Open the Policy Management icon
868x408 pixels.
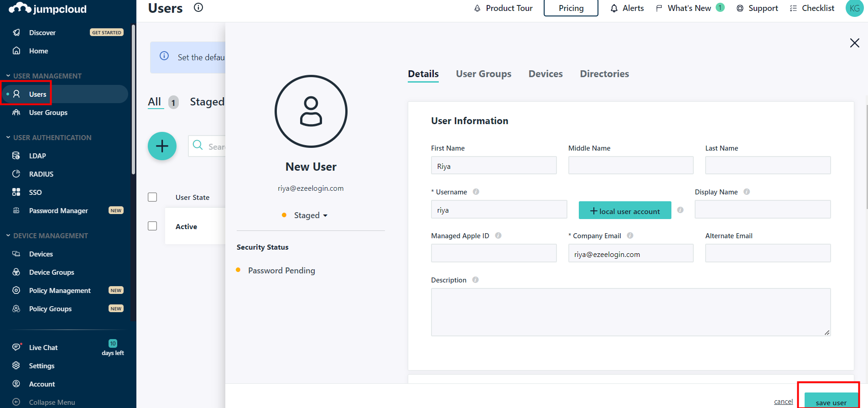(16, 290)
